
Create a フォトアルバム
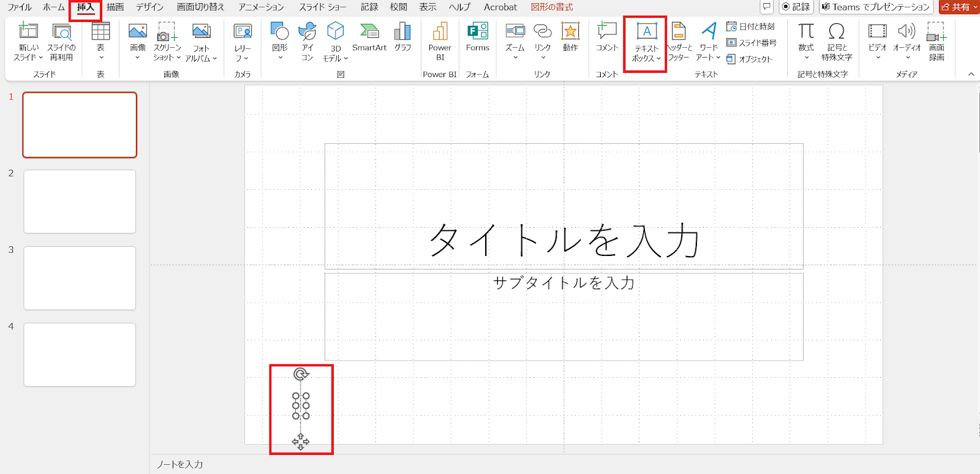pyautogui.click(x=201, y=42)
